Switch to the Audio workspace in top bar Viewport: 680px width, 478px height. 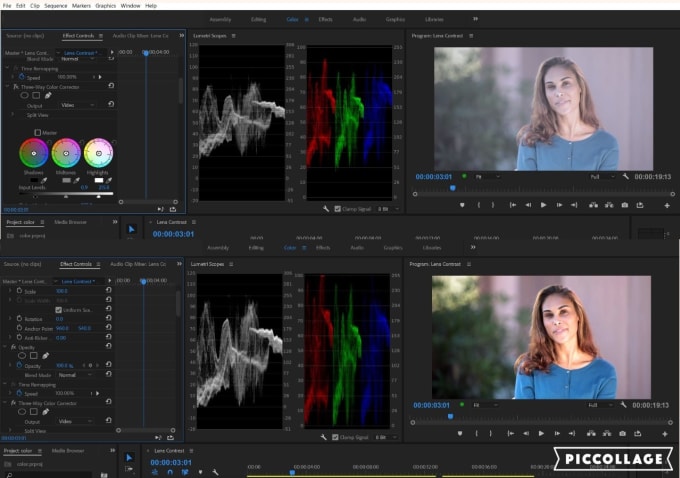(359, 19)
